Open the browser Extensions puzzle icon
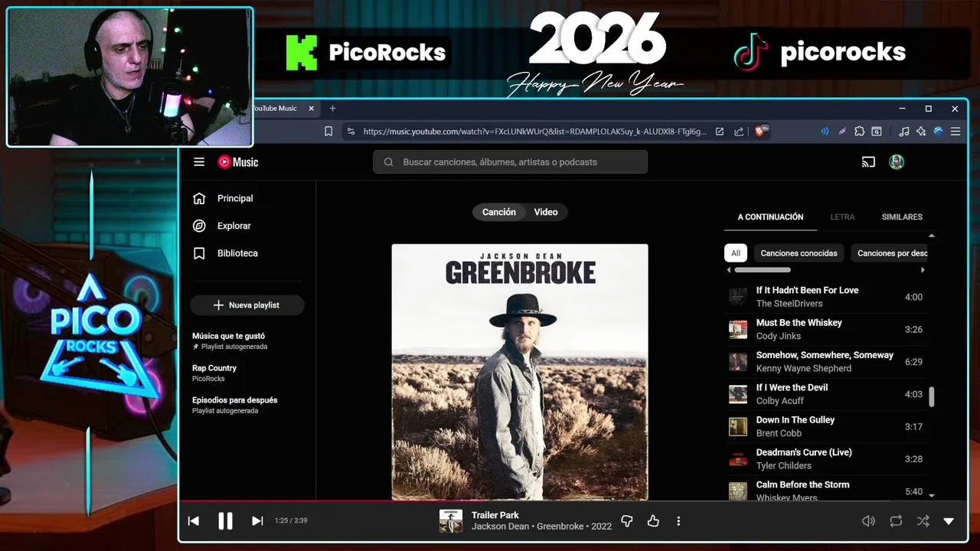This screenshot has height=551, width=980. point(860,132)
